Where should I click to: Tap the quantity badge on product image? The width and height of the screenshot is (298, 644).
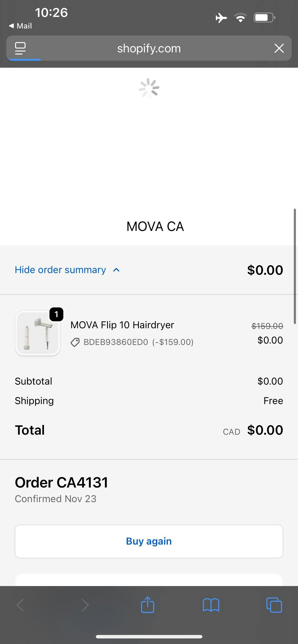pos(56,314)
